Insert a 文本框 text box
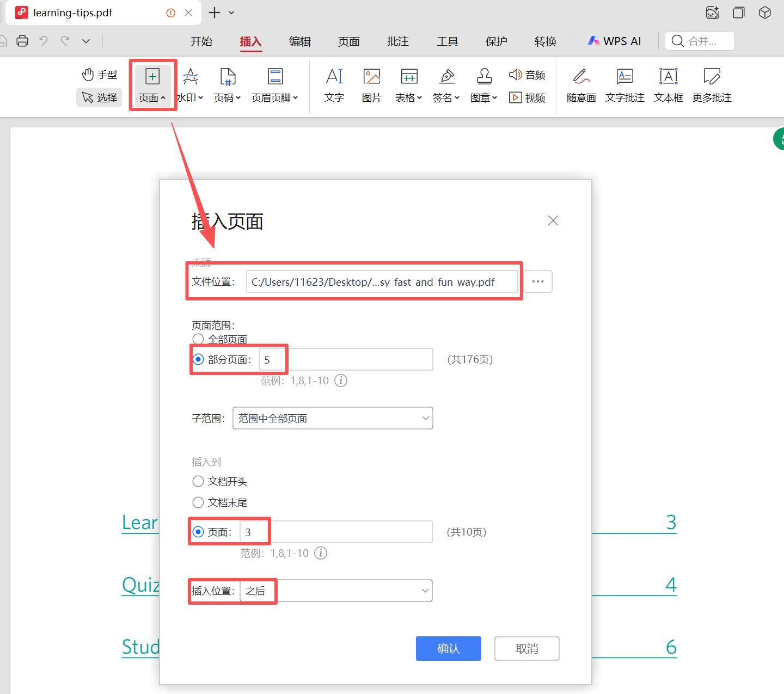The height and width of the screenshot is (694, 784). [x=668, y=85]
